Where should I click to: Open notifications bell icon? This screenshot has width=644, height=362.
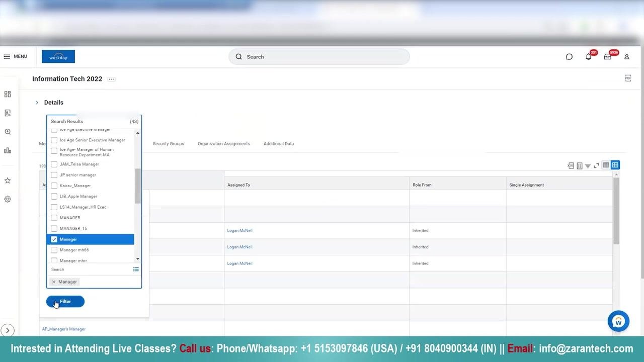588,57
